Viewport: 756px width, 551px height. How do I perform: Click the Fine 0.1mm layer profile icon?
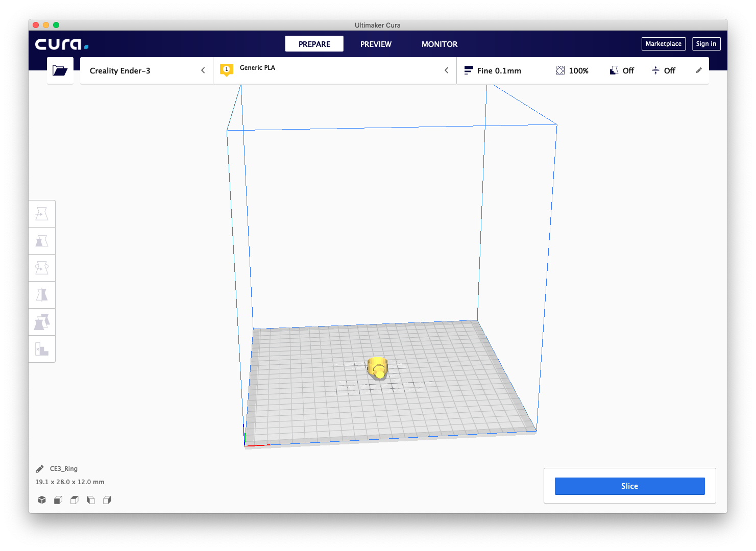(468, 70)
